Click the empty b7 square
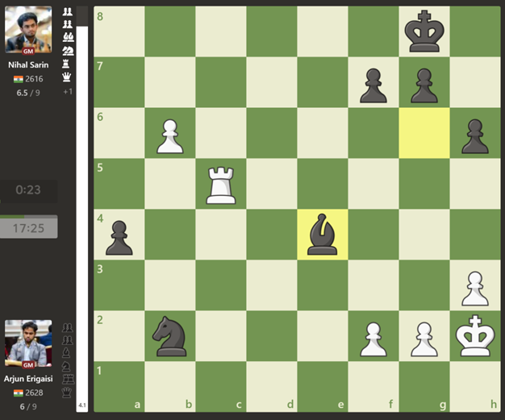505x420 pixels. (170, 82)
